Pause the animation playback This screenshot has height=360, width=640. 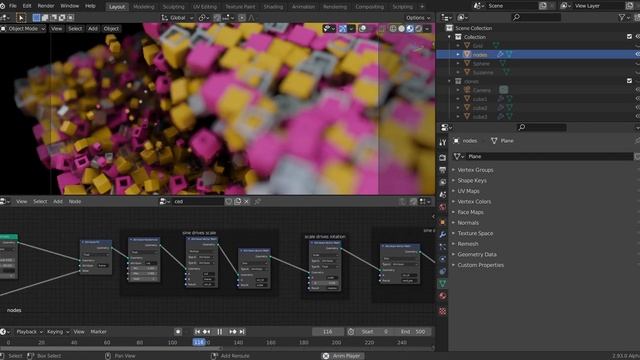(x=220, y=332)
